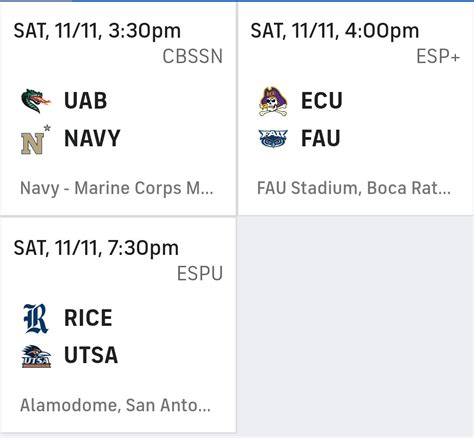The height and width of the screenshot is (438, 474).
Task: Open the FAU Stadium, Boca Raton venue text
Action: coord(354,188)
